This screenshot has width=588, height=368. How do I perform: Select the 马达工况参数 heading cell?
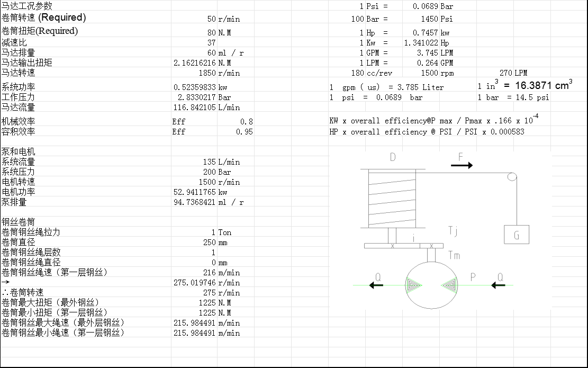[x=27, y=6]
